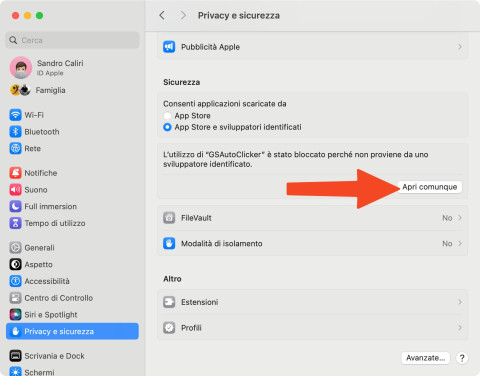Expand Profili row chevron

460,328
